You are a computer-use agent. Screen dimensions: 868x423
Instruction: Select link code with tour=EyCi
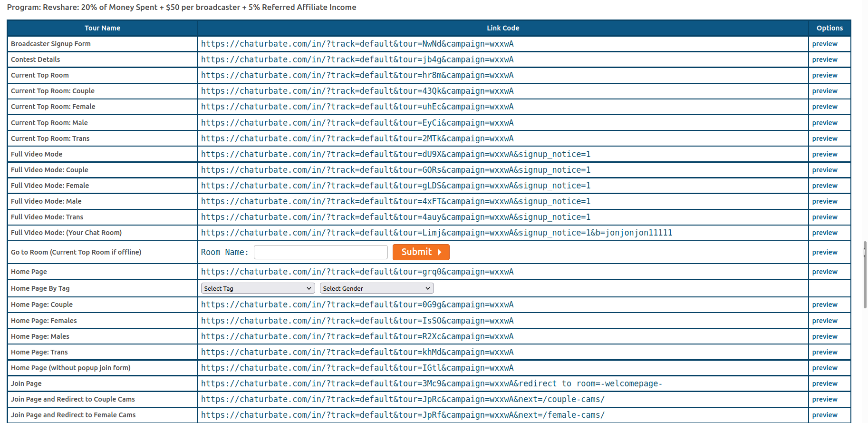click(357, 123)
